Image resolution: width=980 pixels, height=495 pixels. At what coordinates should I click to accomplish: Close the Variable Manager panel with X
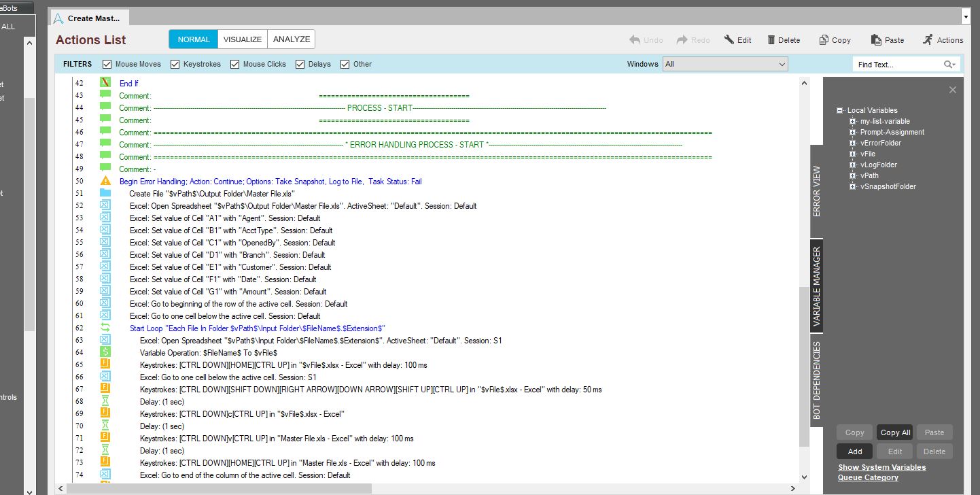[x=952, y=90]
